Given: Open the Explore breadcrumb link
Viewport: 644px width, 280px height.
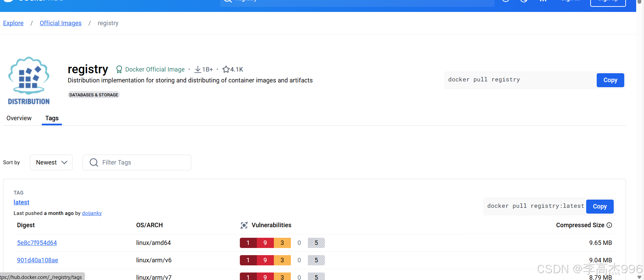Looking at the screenshot, I should (13, 23).
